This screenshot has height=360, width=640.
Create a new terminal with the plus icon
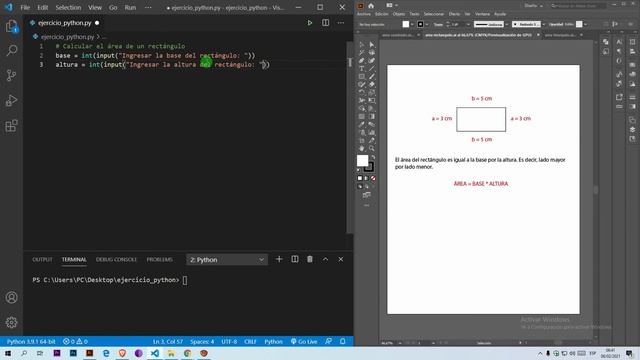[x=279, y=259]
